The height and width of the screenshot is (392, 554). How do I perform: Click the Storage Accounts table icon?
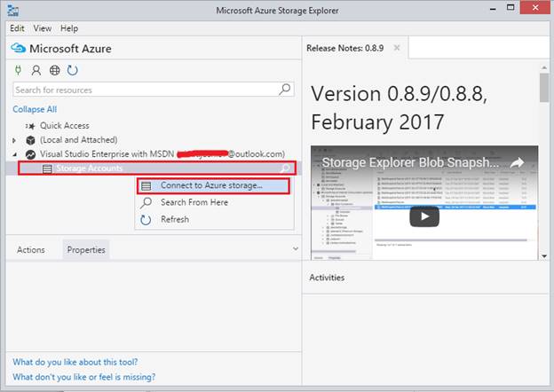47,169
